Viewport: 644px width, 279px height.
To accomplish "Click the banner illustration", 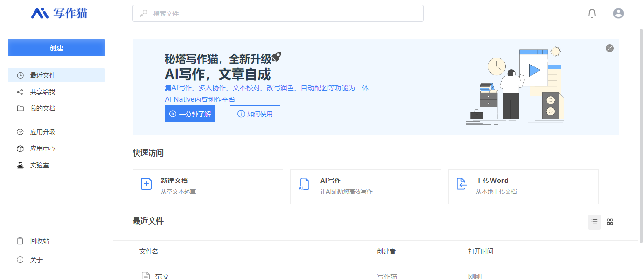I will point(521,85).
